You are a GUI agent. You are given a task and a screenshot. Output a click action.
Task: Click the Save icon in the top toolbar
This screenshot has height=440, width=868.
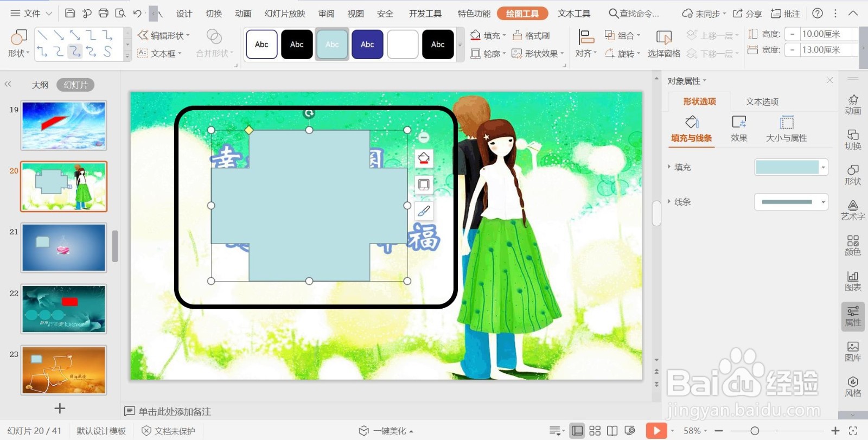pos(70,13)
